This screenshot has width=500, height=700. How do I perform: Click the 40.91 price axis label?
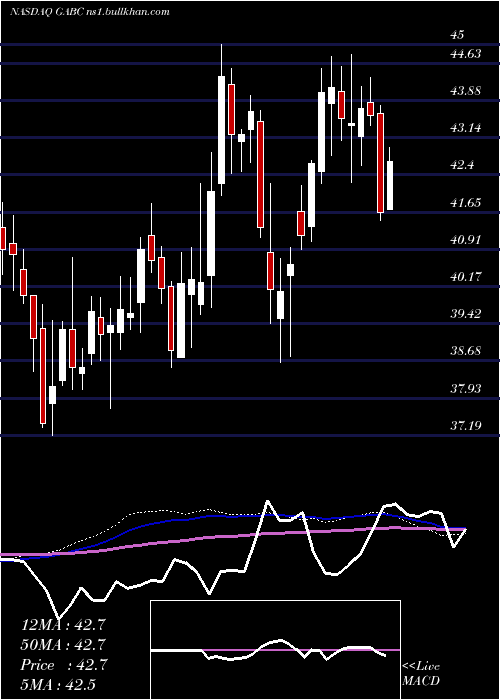coord(466,240)
